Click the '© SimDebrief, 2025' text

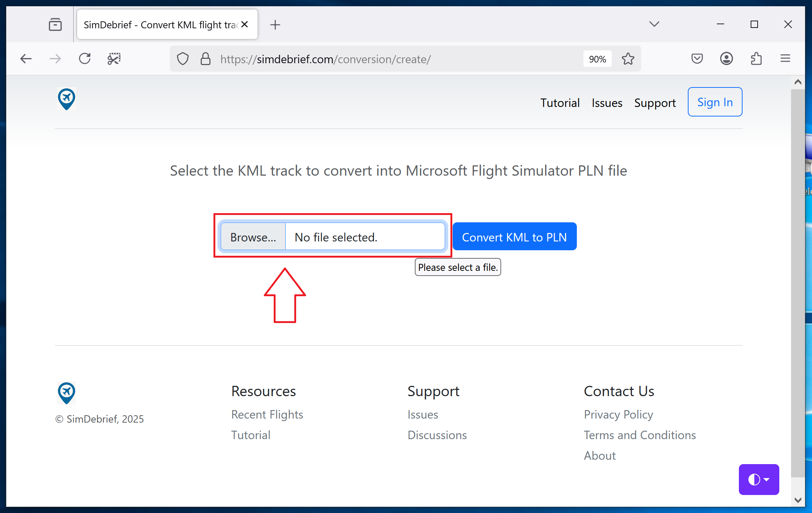[x=99, y=419]
